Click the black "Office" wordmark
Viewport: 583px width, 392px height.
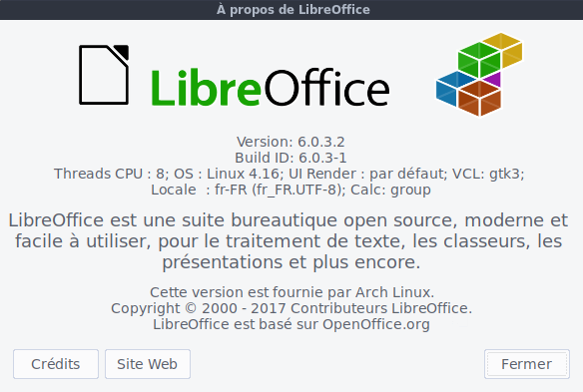tap(327, 88)
